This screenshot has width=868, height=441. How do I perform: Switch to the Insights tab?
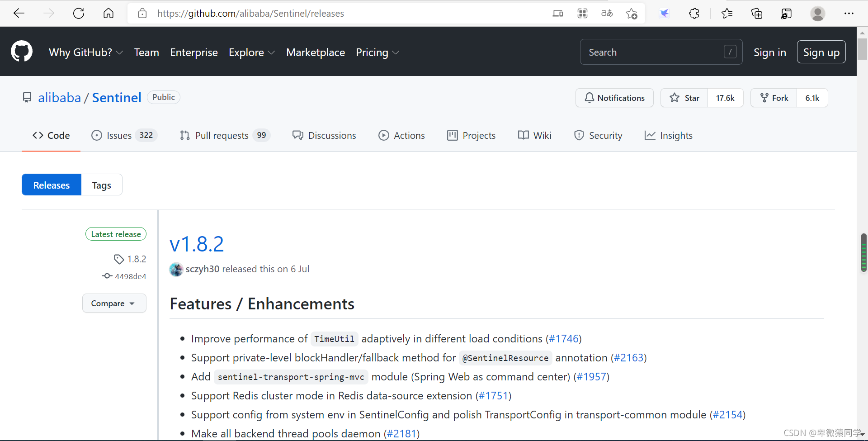(668, 135)
